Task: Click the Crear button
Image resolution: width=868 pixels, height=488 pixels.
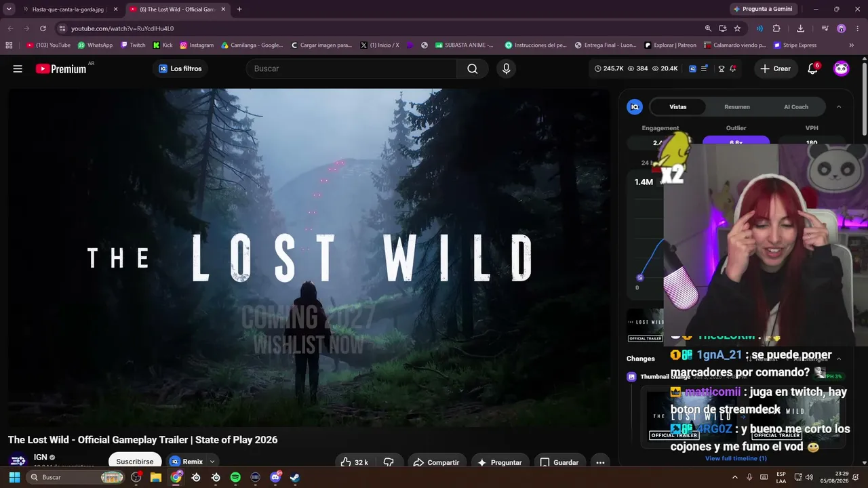Action: 775,68
